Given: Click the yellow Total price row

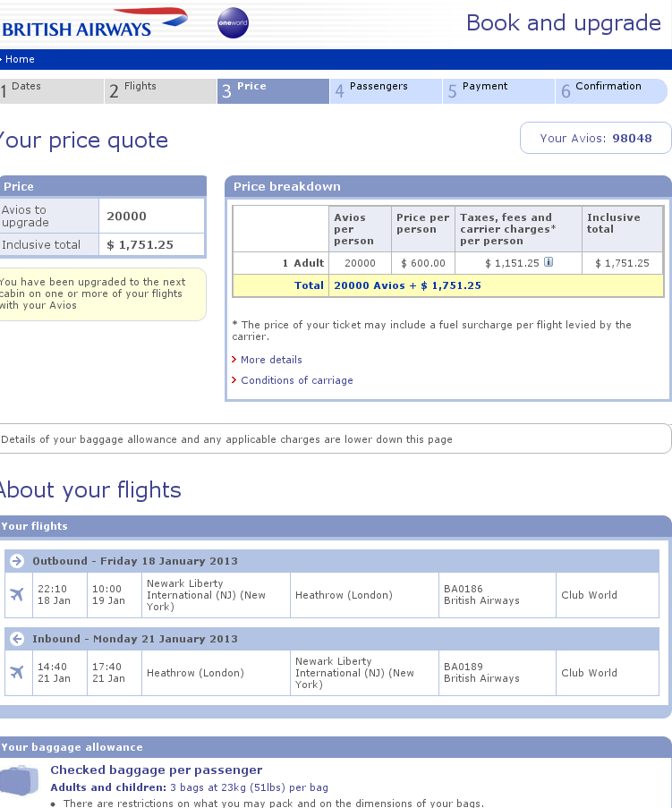Looking at the screenshot, I should coord(447,285).
